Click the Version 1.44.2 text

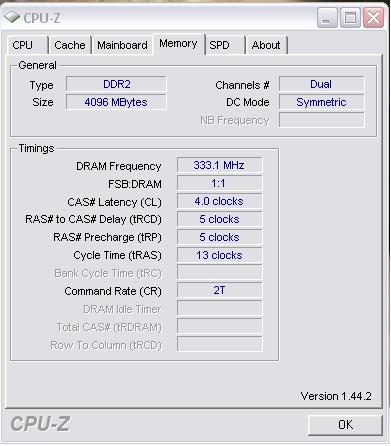(x=336, y=396)
